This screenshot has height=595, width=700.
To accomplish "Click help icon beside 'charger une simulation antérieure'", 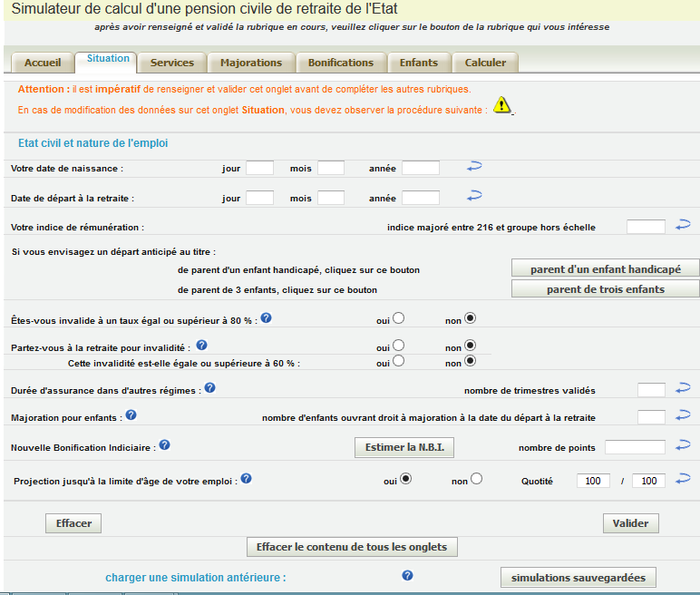I will (407, 576).
